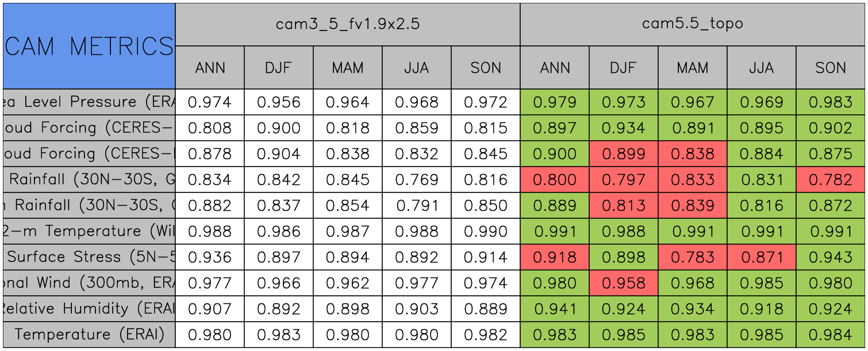Viewport: 868px width, 351px height.
Task: Select the white cell showing 0.769
Action: click(416, 180)
